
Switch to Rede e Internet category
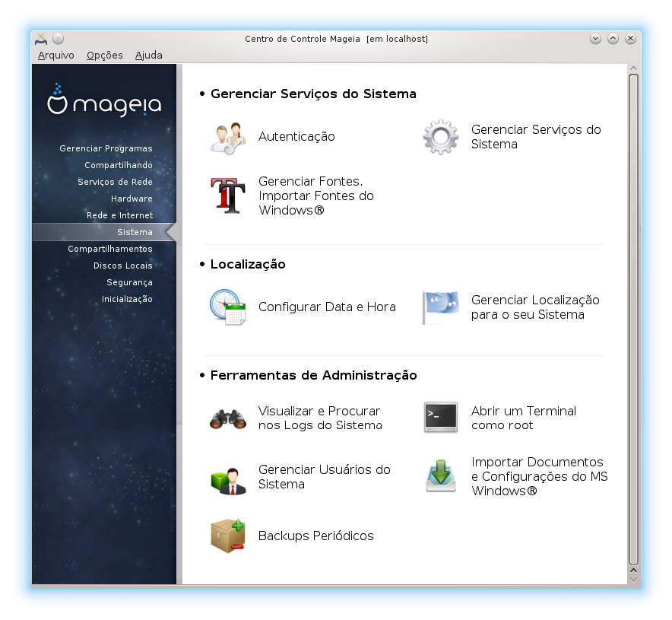point(119,215)
